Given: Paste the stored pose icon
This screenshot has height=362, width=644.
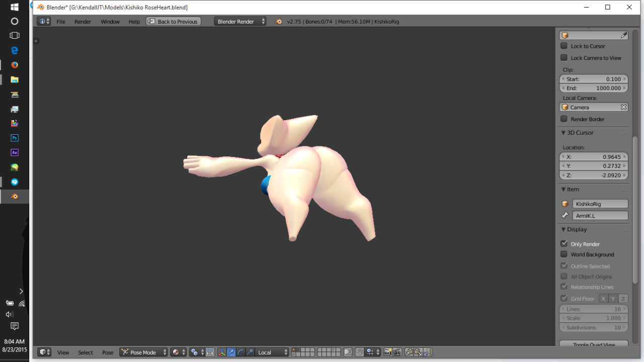Looking at the screenshot, I should click(418, 352).
